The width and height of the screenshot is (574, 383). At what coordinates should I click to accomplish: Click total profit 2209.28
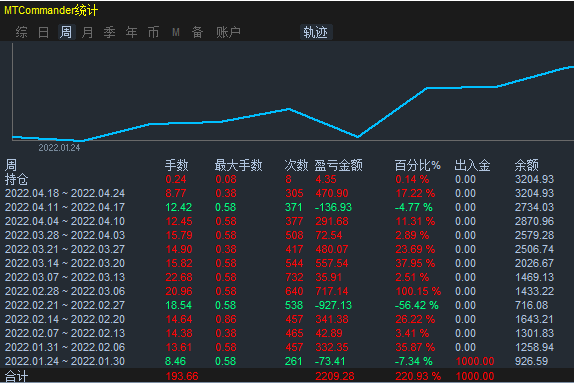335,376
